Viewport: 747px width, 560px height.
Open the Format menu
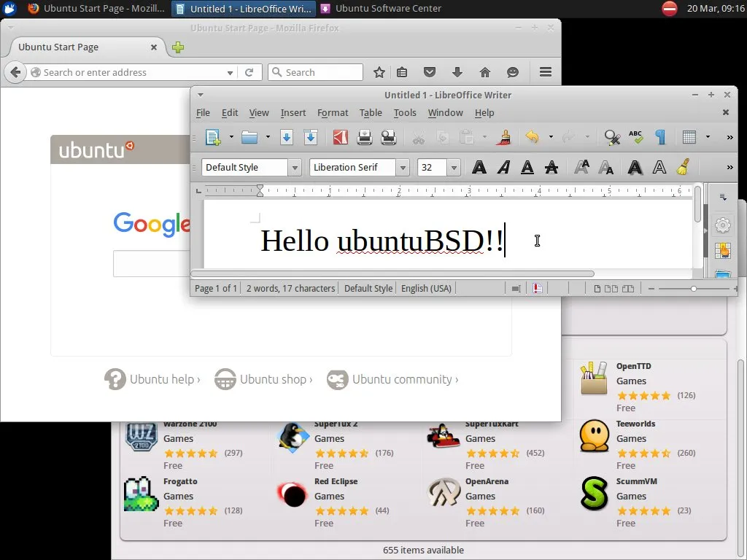[333, 112]
